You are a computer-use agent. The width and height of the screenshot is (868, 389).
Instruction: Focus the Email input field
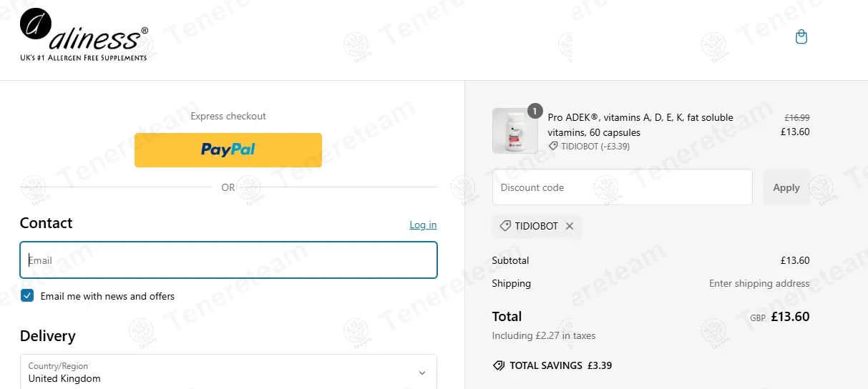(228, 260)
